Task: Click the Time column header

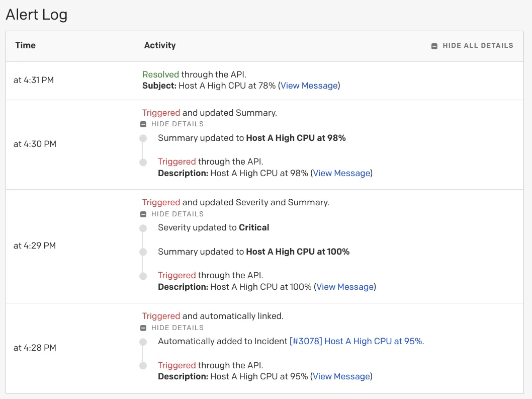Action: click(26, 45)
